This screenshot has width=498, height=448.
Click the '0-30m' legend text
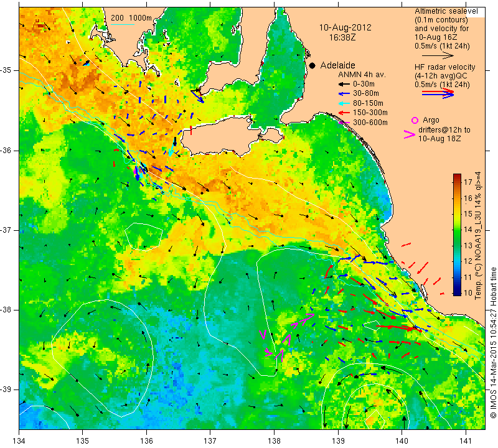(x=364, y=84)
